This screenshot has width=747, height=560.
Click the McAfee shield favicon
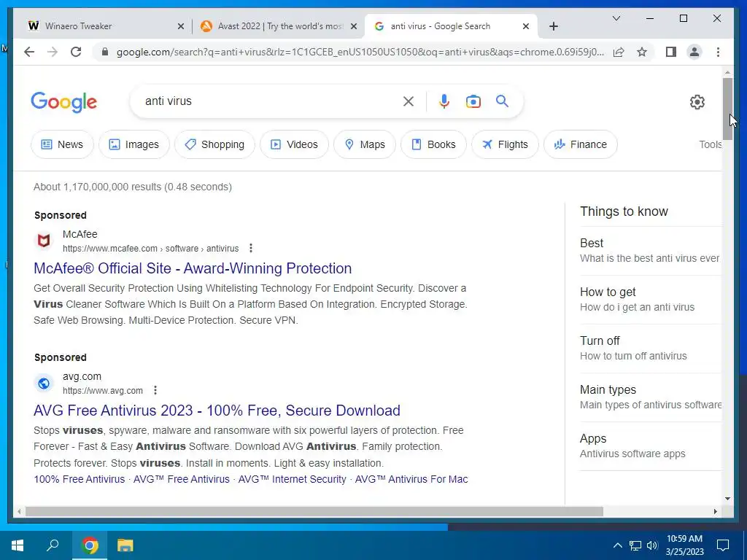44,241
